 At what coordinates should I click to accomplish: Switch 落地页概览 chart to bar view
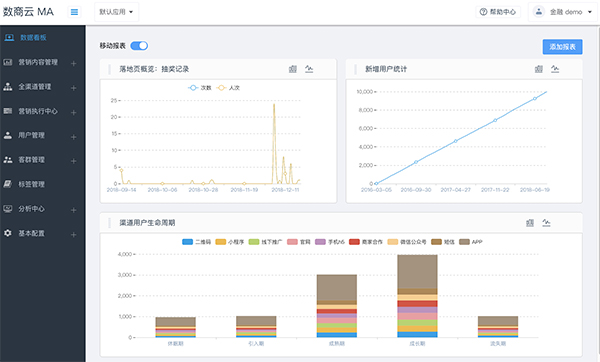click(x=293, y=69)
